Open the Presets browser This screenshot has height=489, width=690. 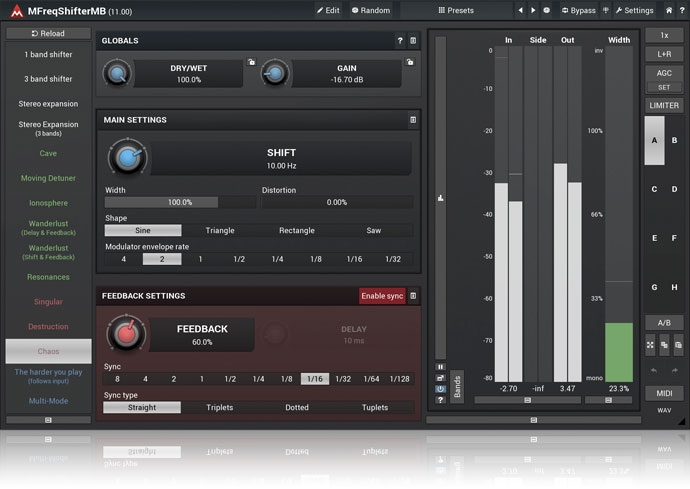456,10
